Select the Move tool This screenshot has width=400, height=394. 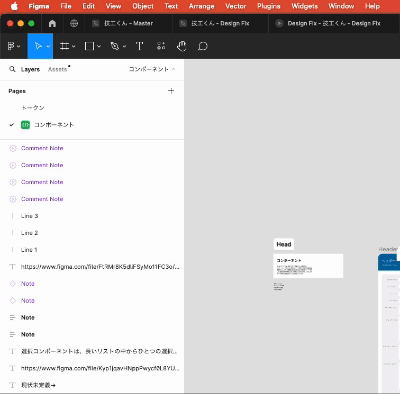click(38, 46)
